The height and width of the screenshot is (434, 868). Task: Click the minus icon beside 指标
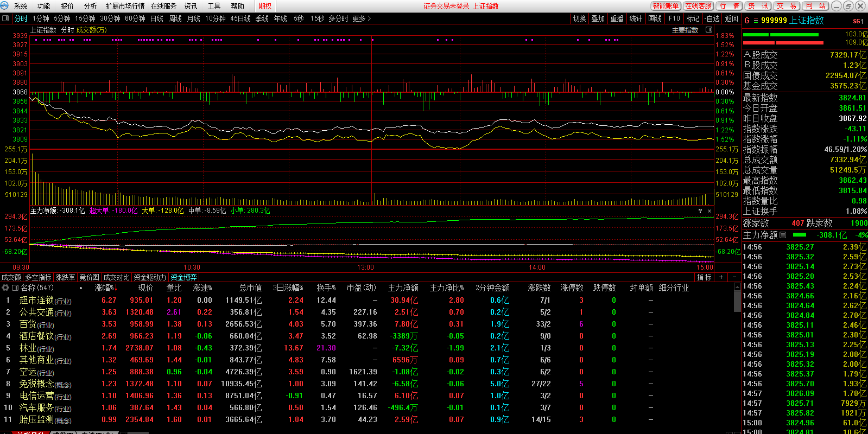tap(734, 277)
